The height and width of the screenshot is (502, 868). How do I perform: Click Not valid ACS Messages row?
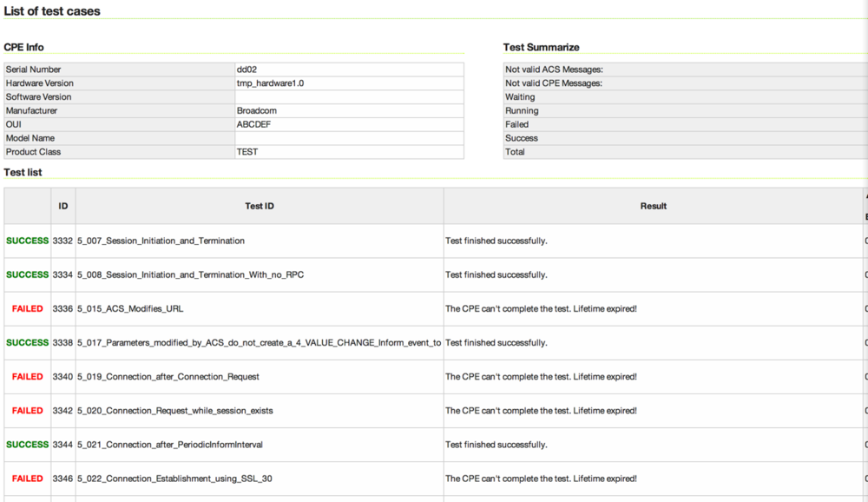(x=686, y=69)
